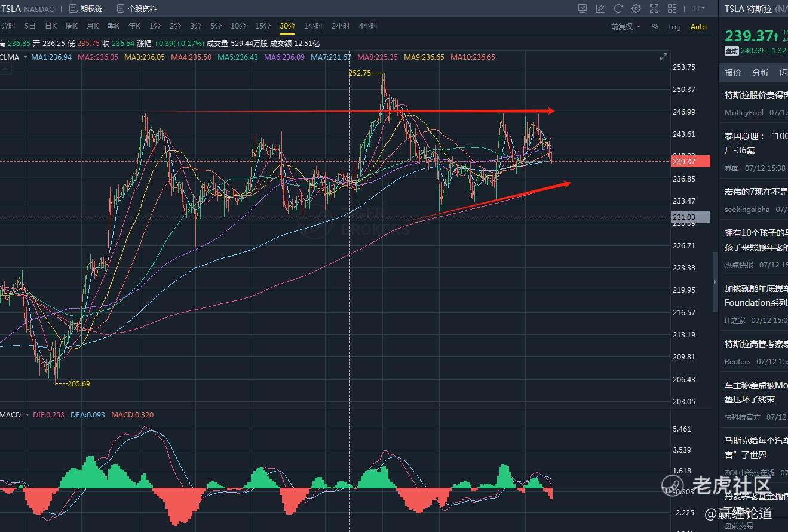Select the MA8:225.35 legend label
The image size is (788, 532).
point(378,57)
